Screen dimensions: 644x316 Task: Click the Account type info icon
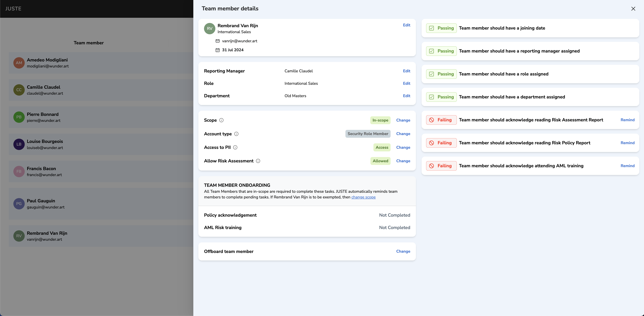[236, 134]
